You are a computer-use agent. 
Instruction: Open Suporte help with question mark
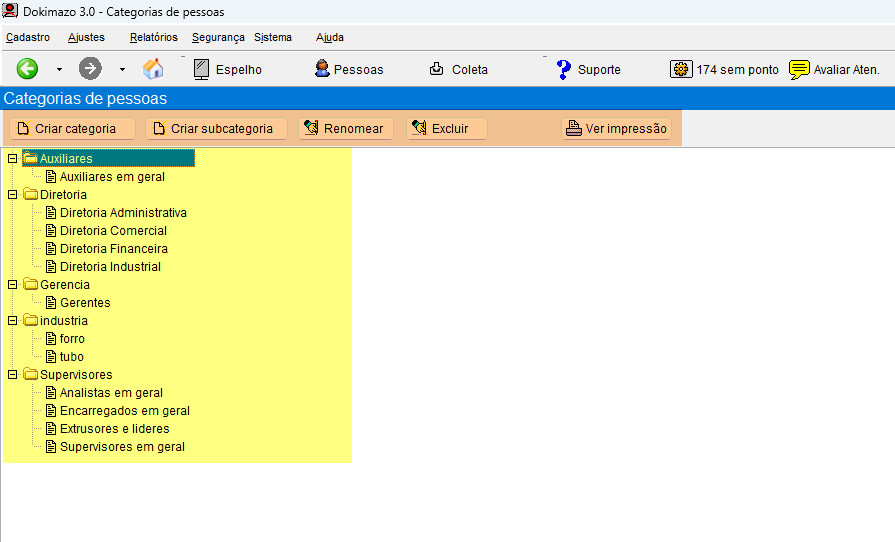pos(588,70)
